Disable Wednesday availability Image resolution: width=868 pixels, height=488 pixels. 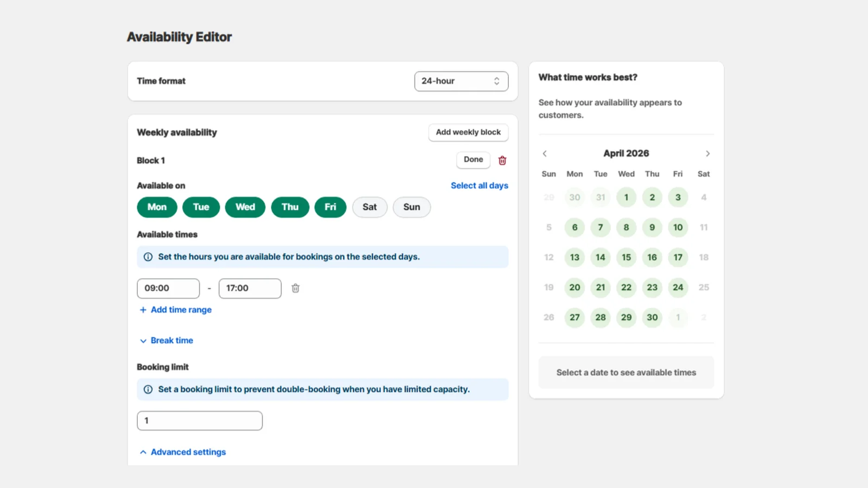[x=245, y=207]
